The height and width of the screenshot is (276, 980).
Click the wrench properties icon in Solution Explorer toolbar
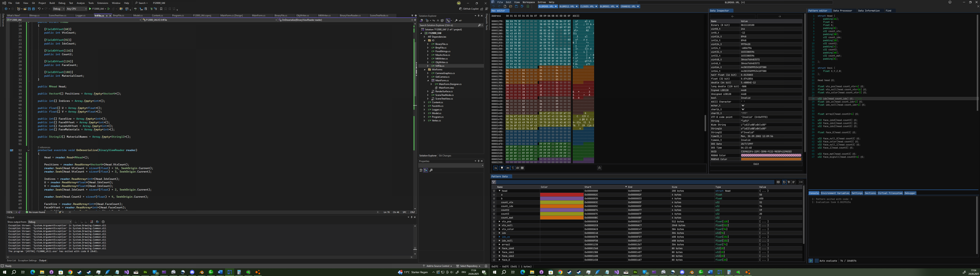tap(456, 21)
